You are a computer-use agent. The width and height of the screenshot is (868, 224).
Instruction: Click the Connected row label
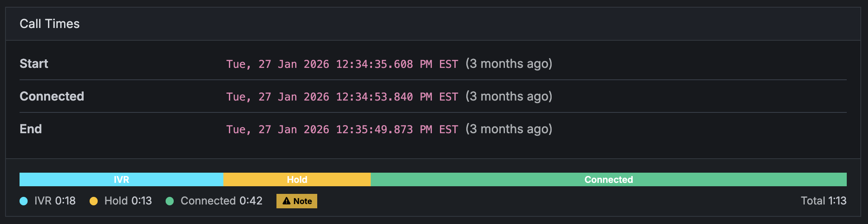pos(52,96)
